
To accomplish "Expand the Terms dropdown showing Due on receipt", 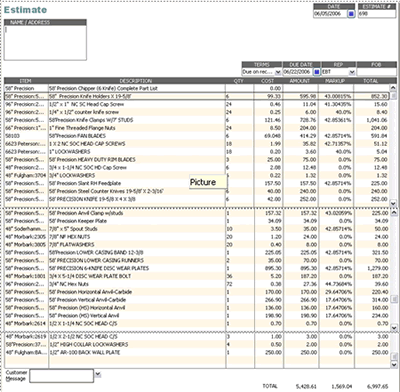I will (278, 72).
